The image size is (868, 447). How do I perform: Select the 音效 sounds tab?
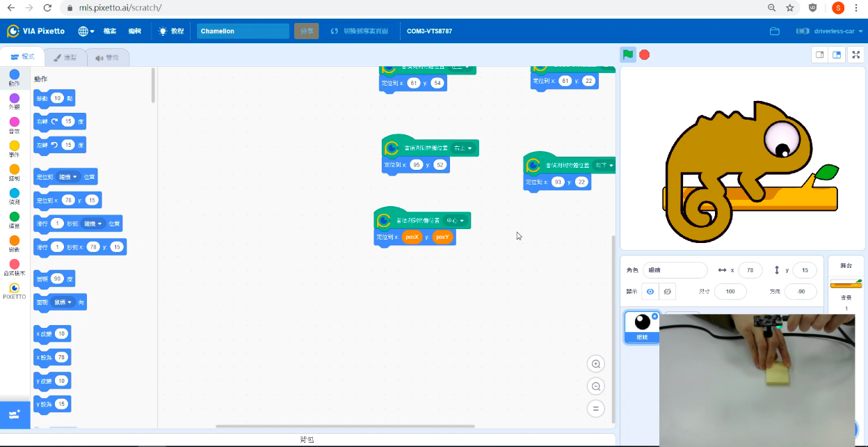pos(108,57)
